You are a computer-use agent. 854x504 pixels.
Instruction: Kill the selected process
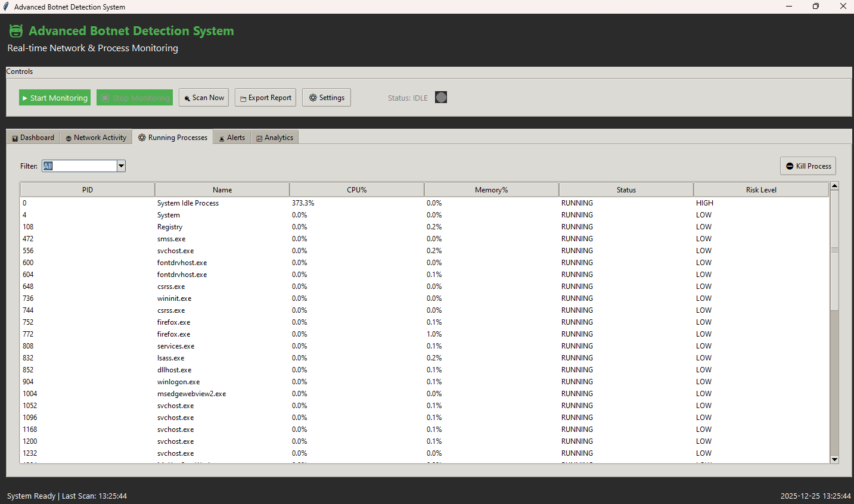pos(808,166)
